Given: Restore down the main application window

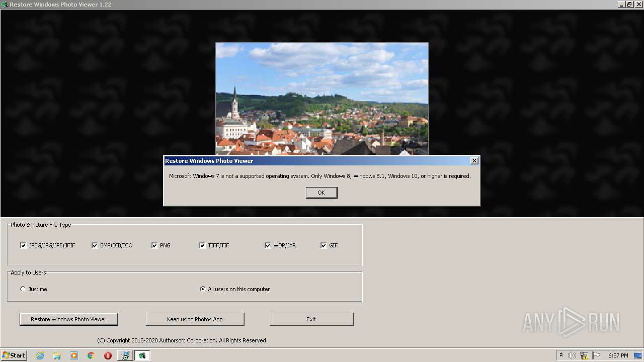Looking at the screenshot, I should point(629,5).
